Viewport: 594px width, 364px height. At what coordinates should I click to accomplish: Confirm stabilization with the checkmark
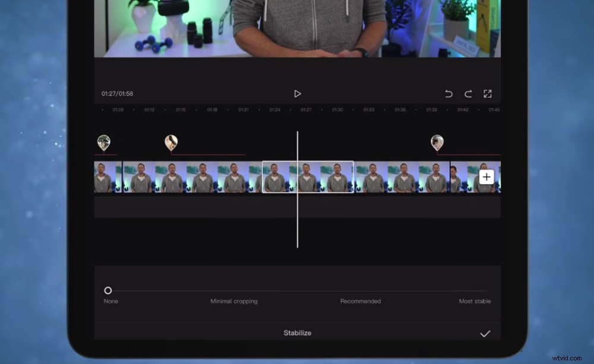485,333
